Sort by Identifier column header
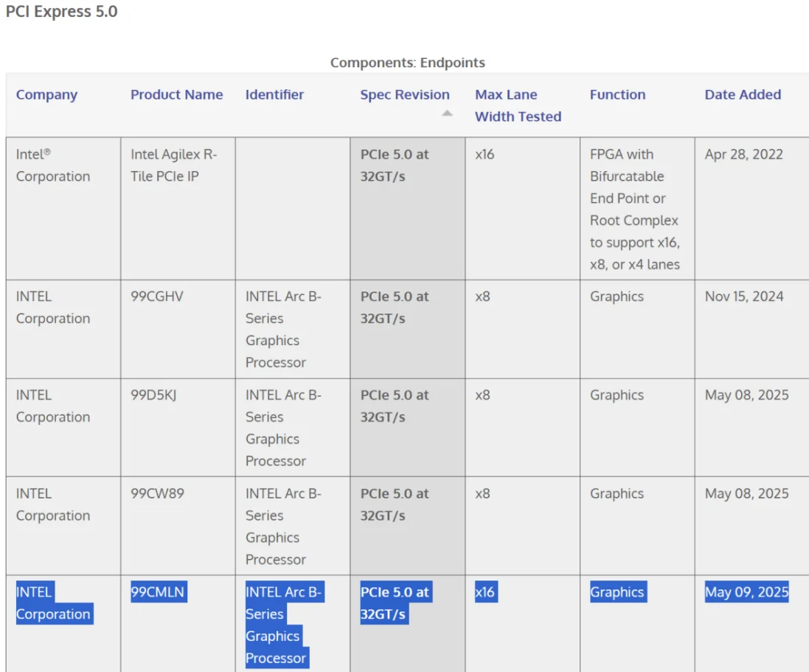This screenshot has height=672, width=809. (x=274, y=94)
